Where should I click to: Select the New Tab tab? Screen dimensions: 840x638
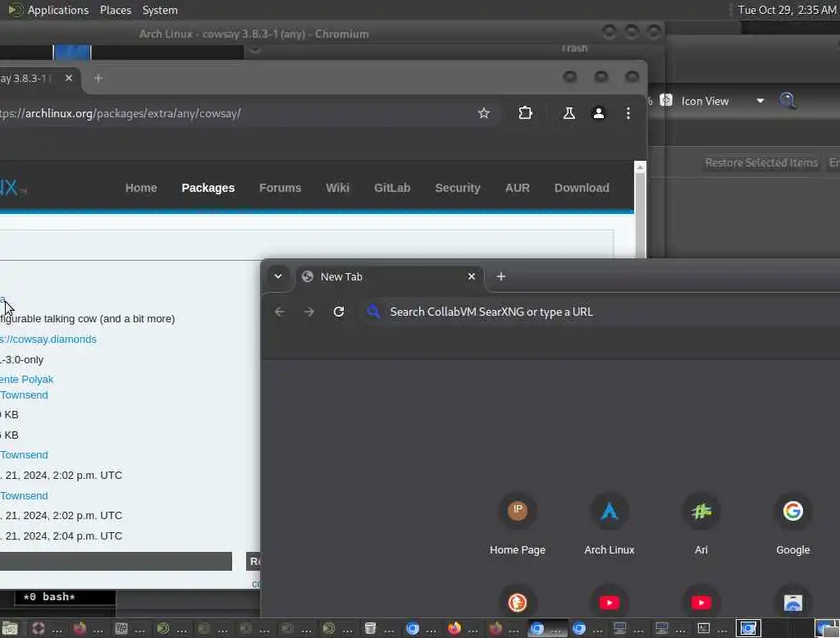390,277
